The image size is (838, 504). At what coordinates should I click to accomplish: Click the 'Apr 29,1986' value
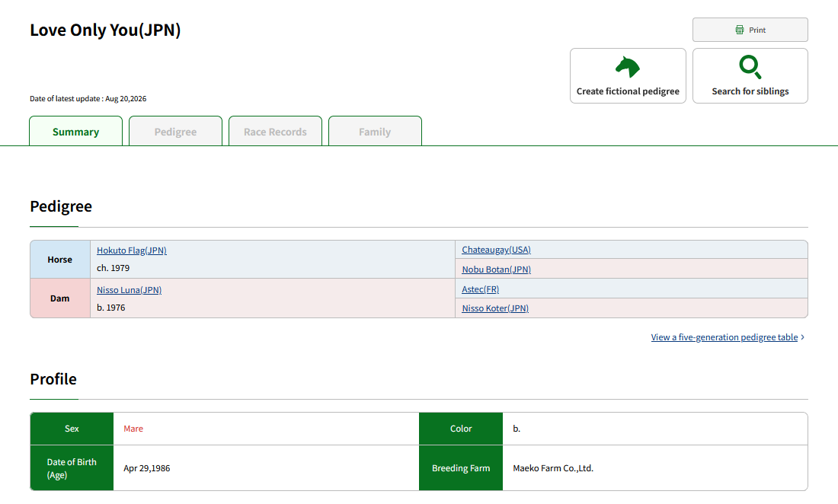pyautogui.click(x=146, y=468)
